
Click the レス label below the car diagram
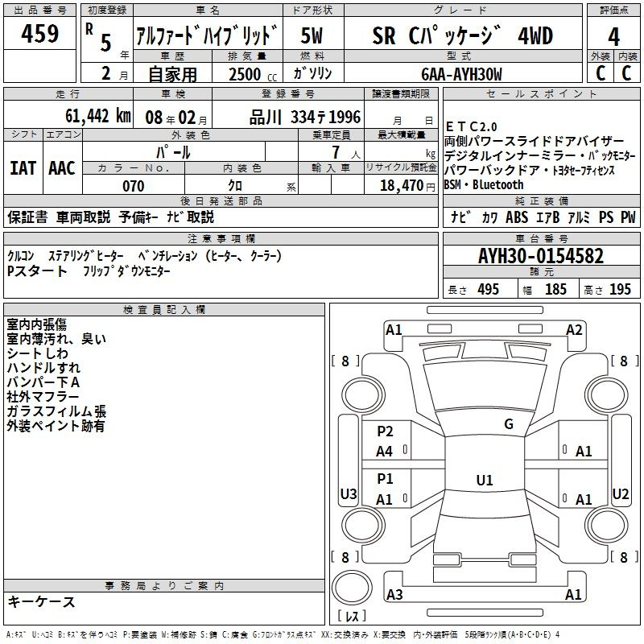(352, 617)
